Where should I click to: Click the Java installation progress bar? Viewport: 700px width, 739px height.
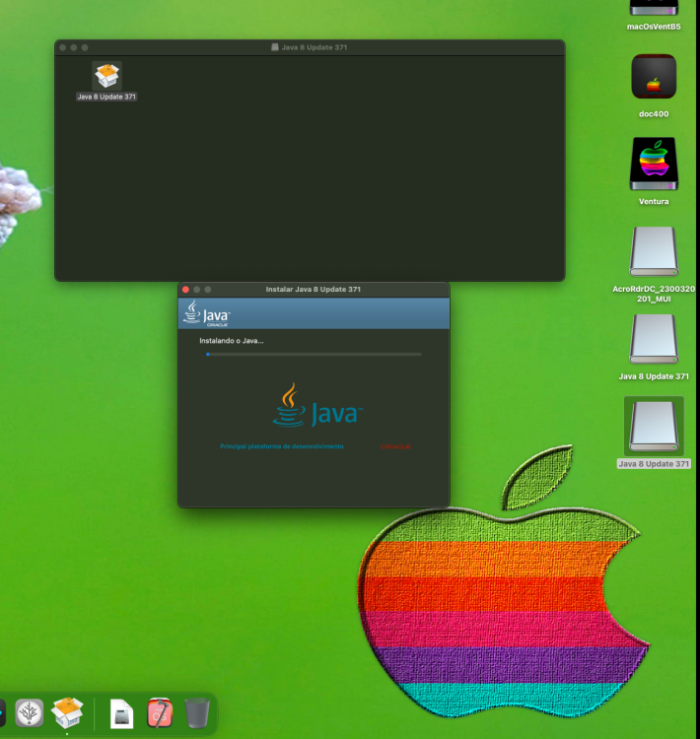coord(314,354)
